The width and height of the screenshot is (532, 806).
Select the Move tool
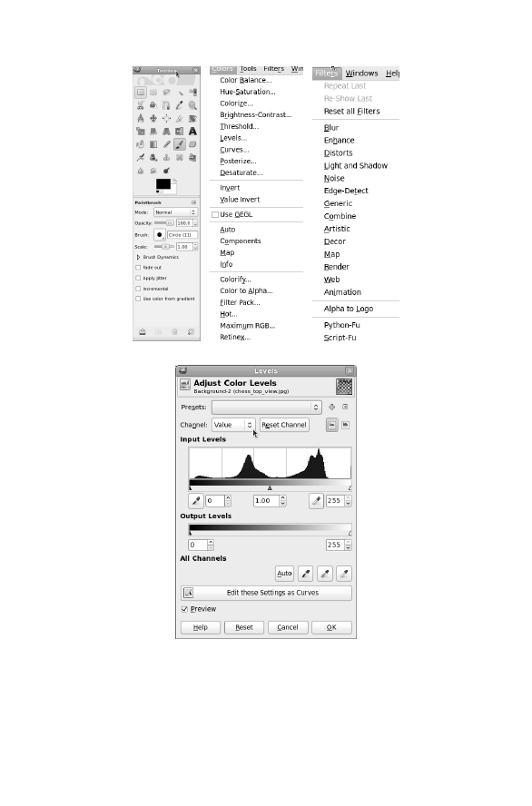153,118
